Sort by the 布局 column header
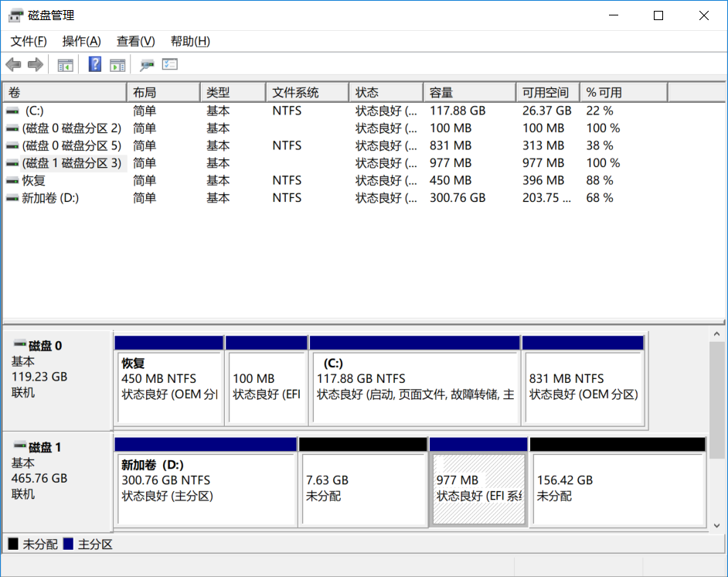Screen dimensions: 728x577 pyautogui.click(x=163, y=93)
